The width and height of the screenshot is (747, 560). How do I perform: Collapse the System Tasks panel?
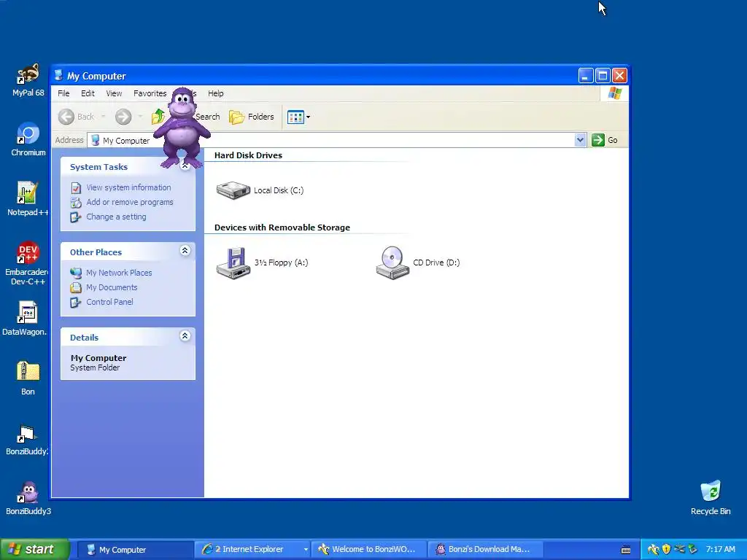185,166
